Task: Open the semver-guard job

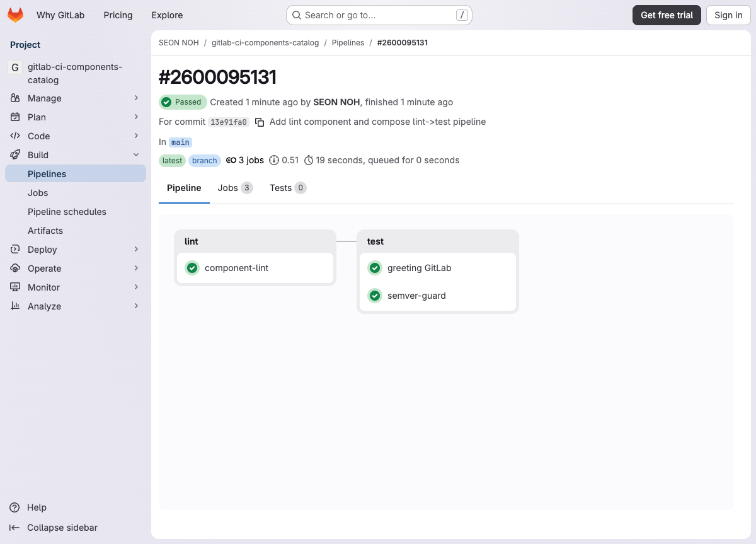Action: [438, 296]
